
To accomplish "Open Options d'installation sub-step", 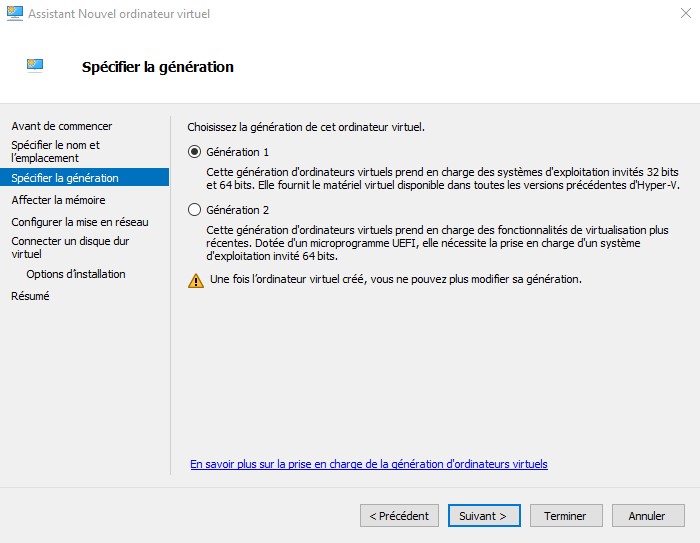I will click(x=76, y=274).
